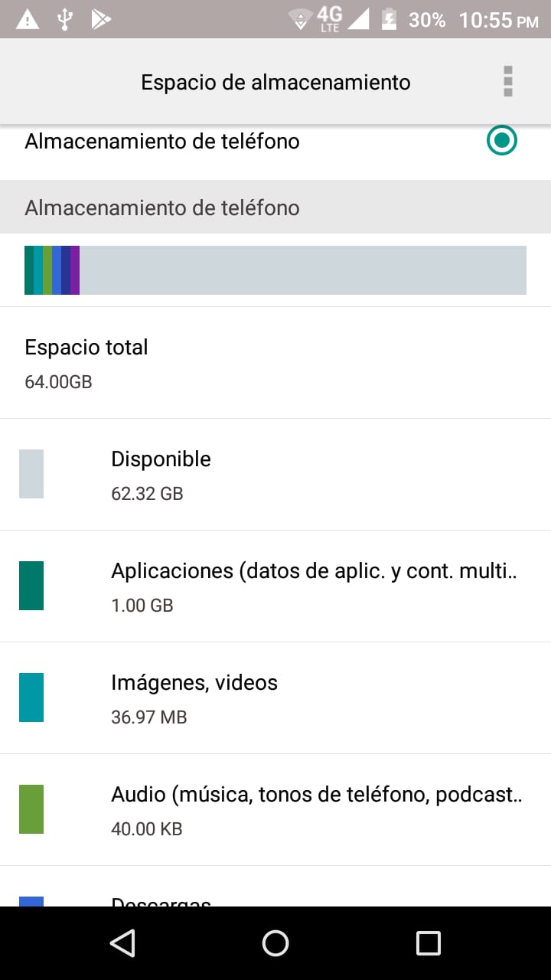The width and height of the screenshot is (551, 980).
Task: Tap the warning triangle status icon
Action: pos(28,19)
